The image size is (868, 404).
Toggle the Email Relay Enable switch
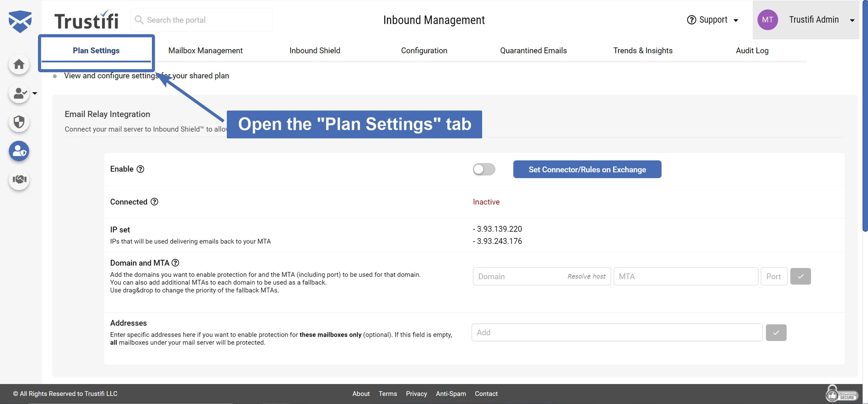[x=484, y=169]
